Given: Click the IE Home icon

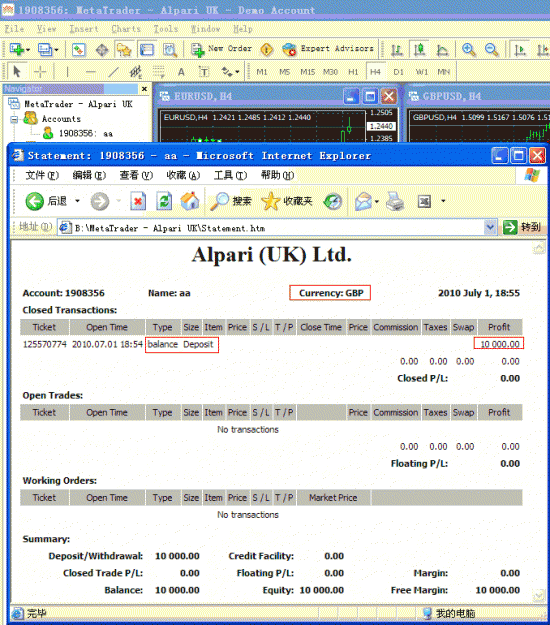Looking at the screenshot, I should (190, 201).
